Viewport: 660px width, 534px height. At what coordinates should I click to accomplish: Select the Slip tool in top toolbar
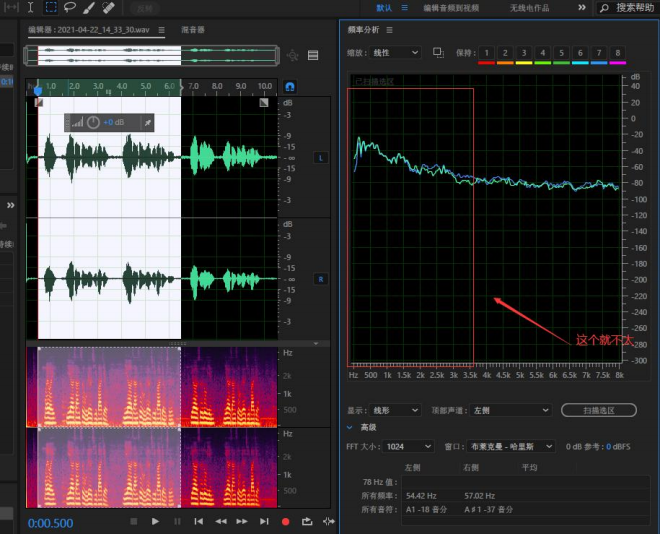[x=11, y=7]
